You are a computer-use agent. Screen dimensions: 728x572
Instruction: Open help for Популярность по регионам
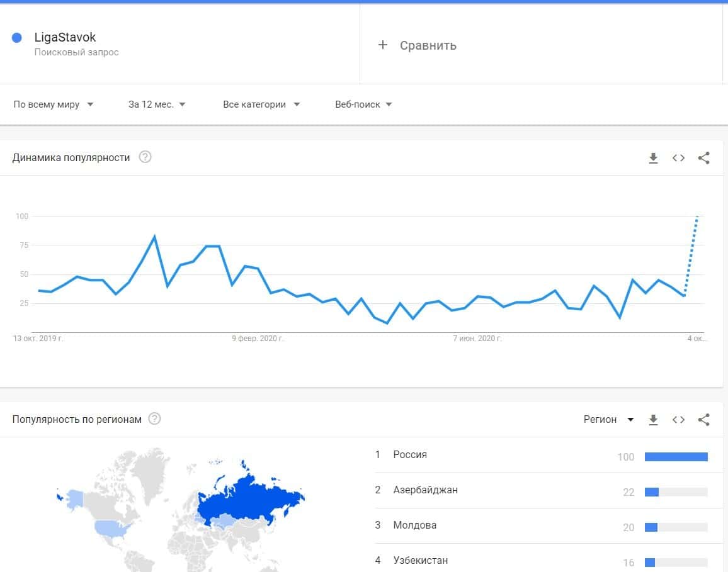(x=154, y=419)
